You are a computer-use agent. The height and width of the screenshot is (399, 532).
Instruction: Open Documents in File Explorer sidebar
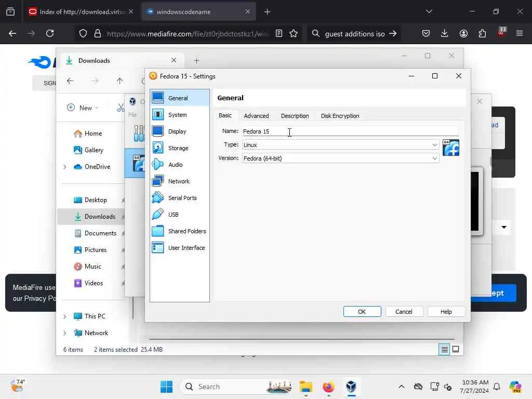click(95, 233)
